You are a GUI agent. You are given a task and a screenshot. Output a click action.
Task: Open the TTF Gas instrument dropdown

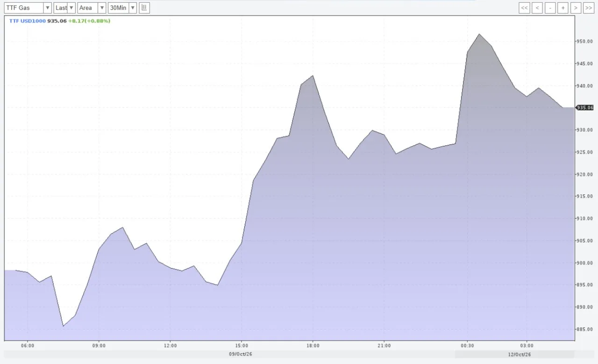click(28, 8)
